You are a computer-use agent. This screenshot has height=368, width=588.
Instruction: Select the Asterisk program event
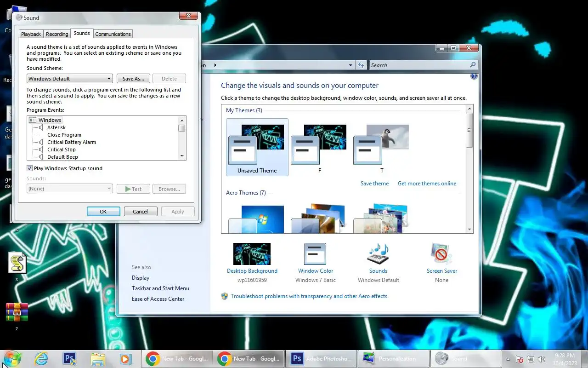click(57, 127)
